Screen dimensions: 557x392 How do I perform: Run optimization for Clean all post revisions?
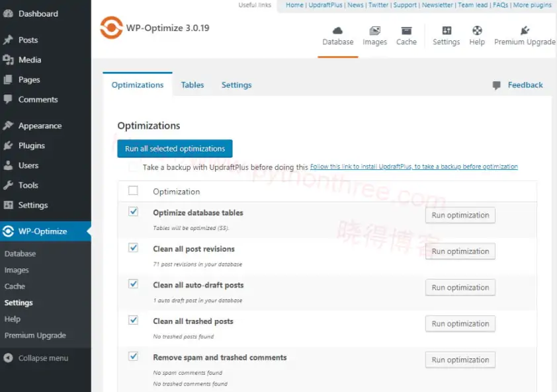pos(460,251)
